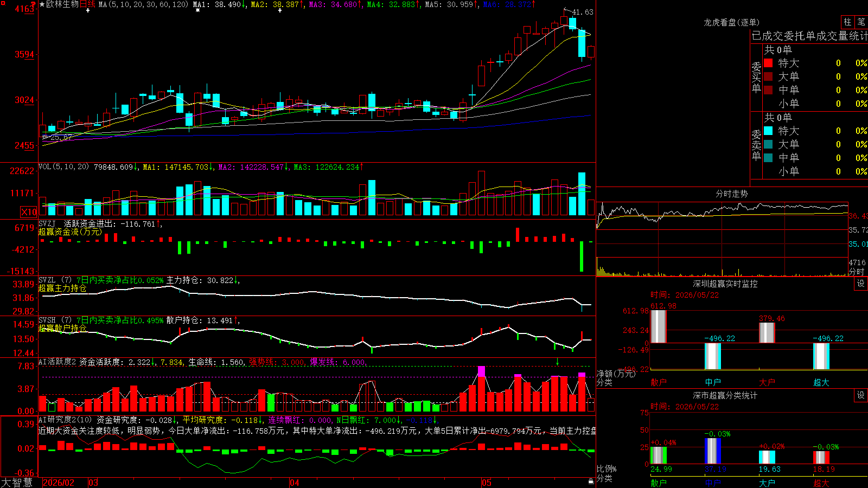Click the 分时走势 intraday mini chart

[x=722, y=239]
